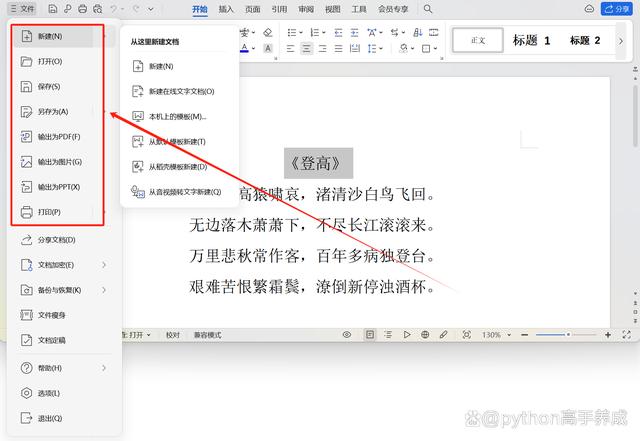Switch to the 开始 ribbon tab
This screenshot has width=640, height=441.
click(200, 9)
